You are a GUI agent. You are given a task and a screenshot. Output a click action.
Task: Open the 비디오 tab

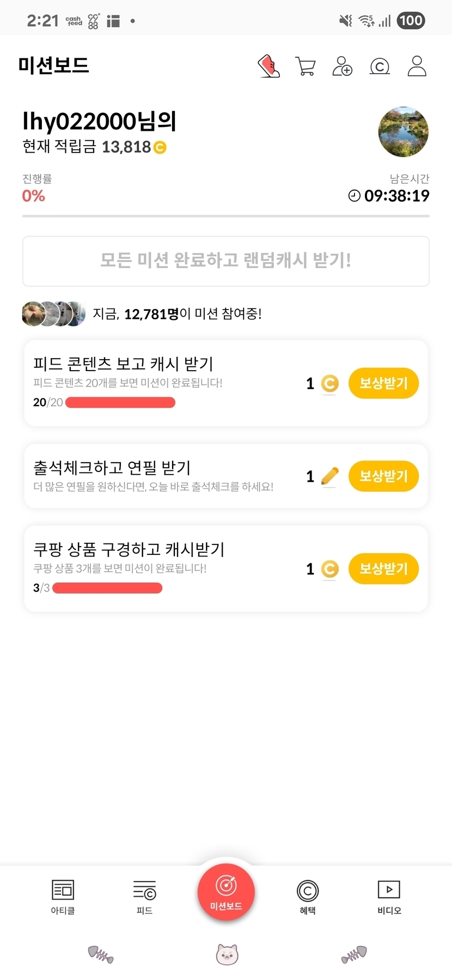tap(389, 897)
